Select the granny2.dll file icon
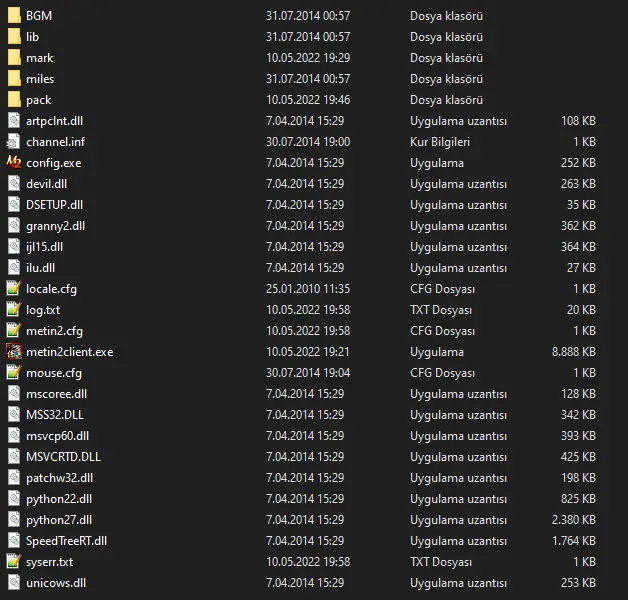 tap(14, 226)
